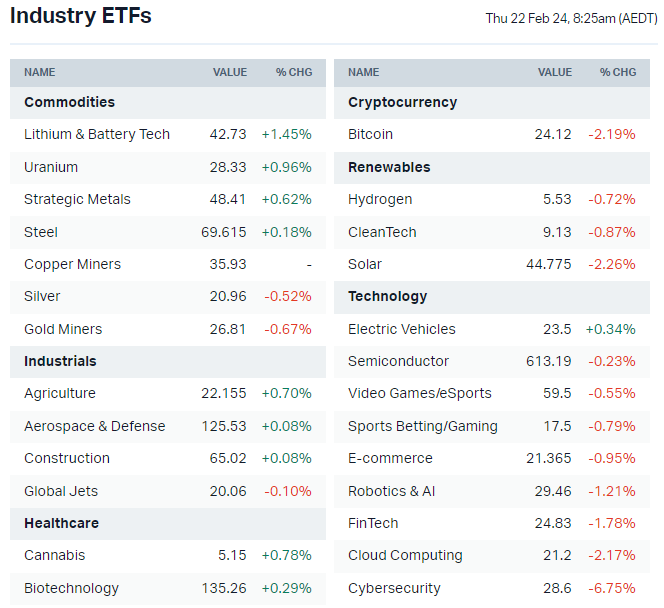
Task: Open the Lithium & Battery Tech ETF link
Action: tap(97, 134)
